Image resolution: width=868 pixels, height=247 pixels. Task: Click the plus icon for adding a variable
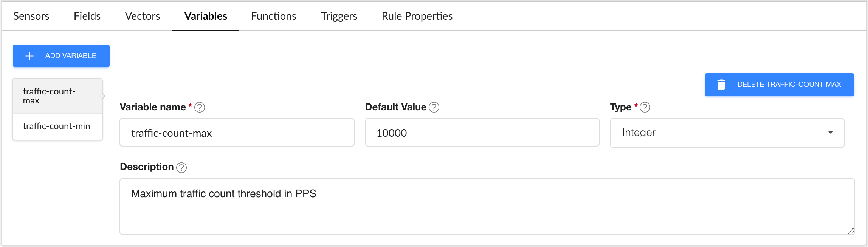[29, 56]
